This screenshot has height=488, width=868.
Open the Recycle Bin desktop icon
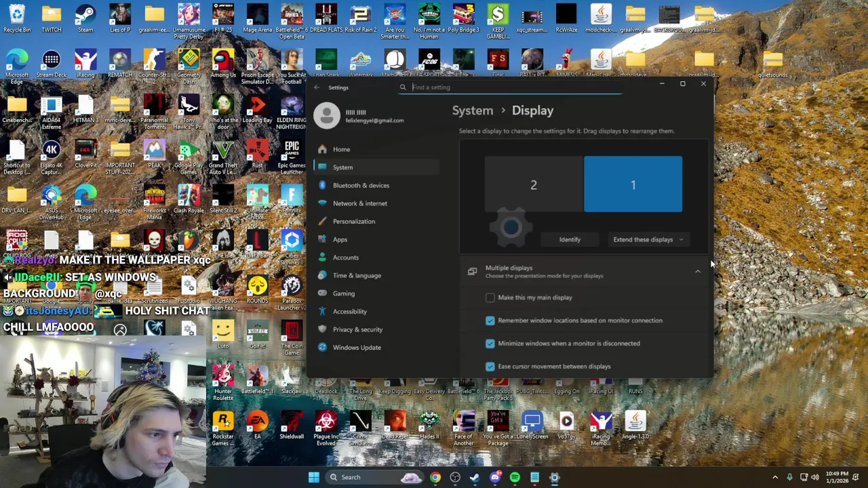(x=17, y=19)
